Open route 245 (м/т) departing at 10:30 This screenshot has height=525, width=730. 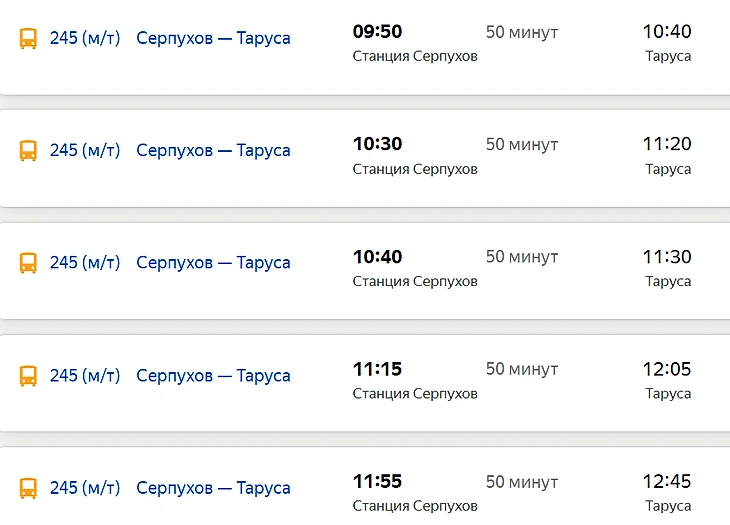tap(85, 150)
